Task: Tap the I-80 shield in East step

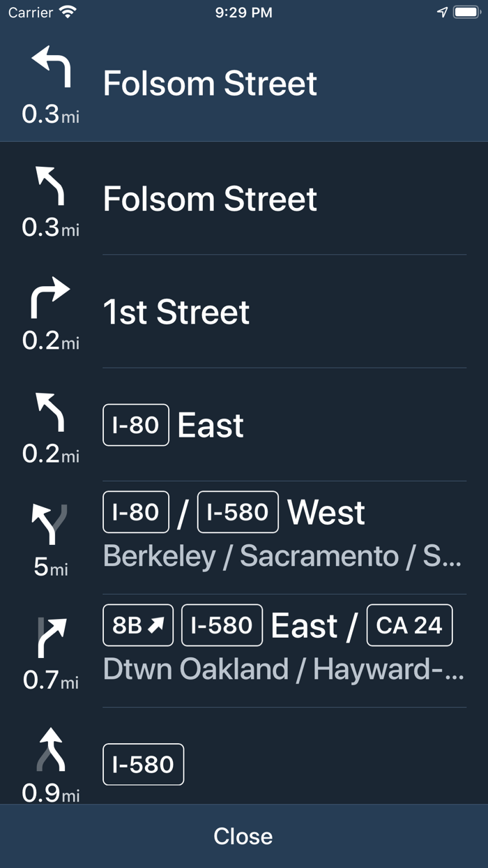Action: tap(136, 425)
